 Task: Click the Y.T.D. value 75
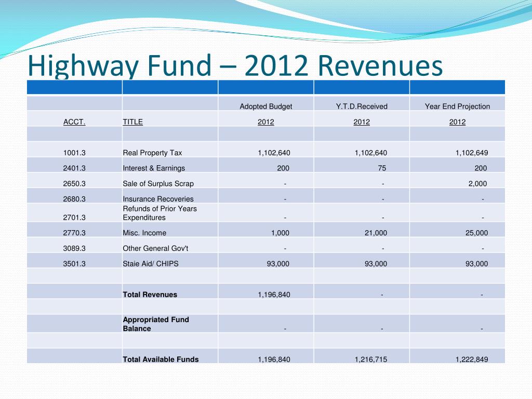point(382,168)
